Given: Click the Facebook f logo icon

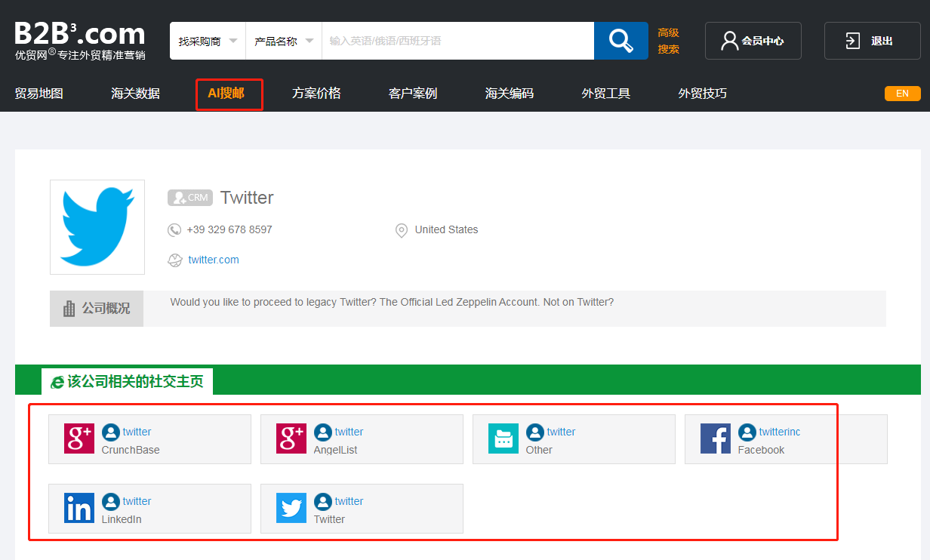Looking at the screenshot, I should (716, 438).
